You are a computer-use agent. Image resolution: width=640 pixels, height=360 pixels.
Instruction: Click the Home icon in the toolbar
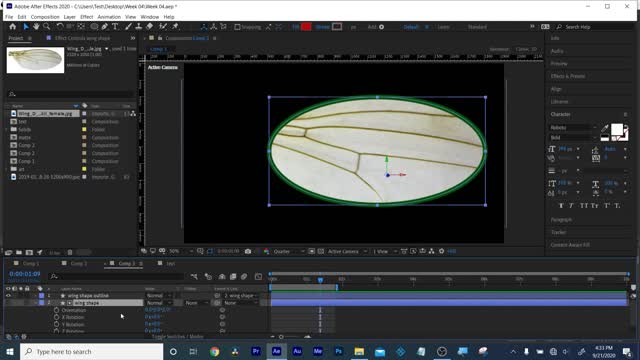click(x=13, y=27)
